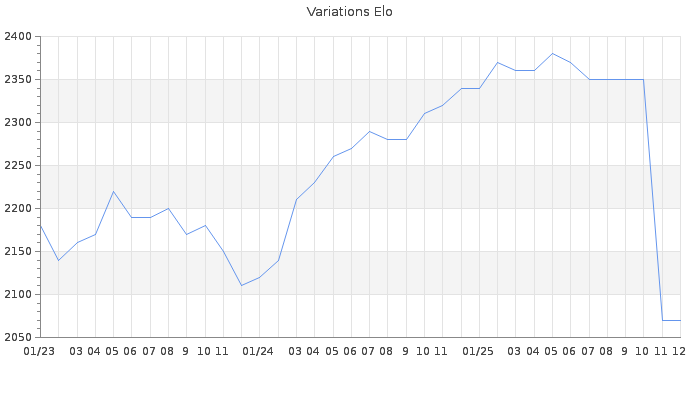Click the 01/23 date label on the x-axis
The image size is (700, 400).
[x=39, y=352]
